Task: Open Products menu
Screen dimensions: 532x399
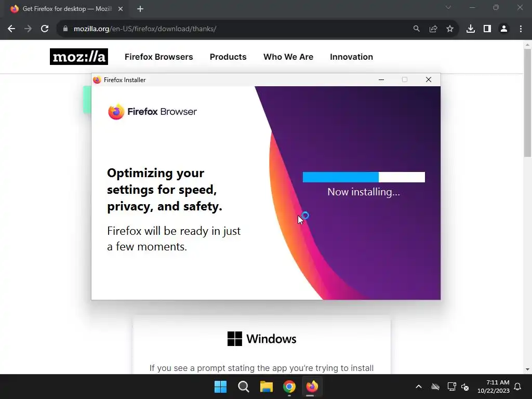Action: pos(228,57)
